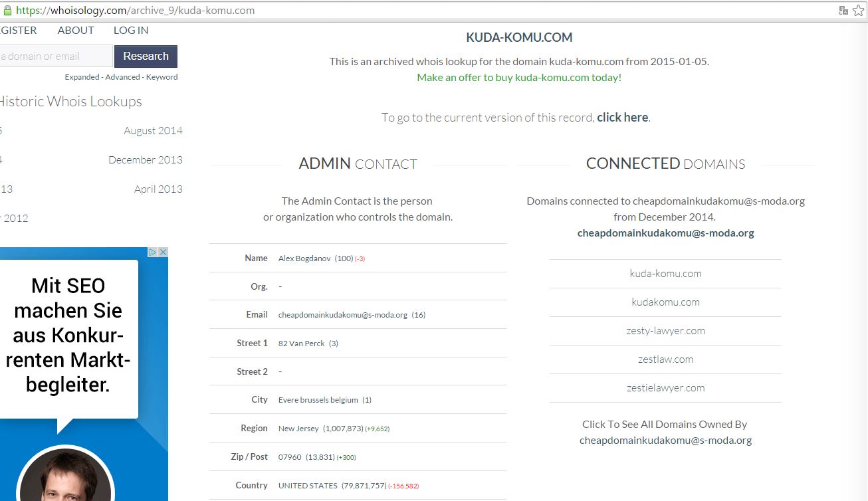
Task: Bookmark this page with the star icon
Action: pyautogui.click(x=859, y=11)
